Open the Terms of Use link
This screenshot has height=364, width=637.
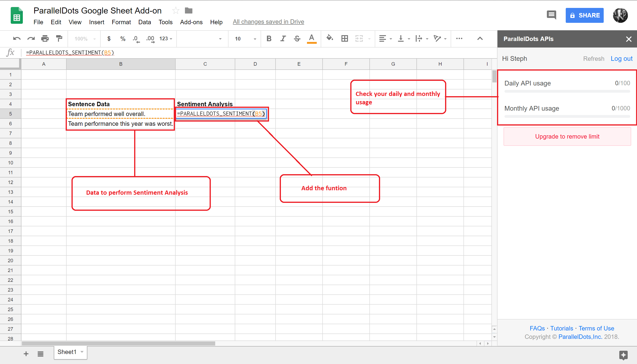click(596, 328)
